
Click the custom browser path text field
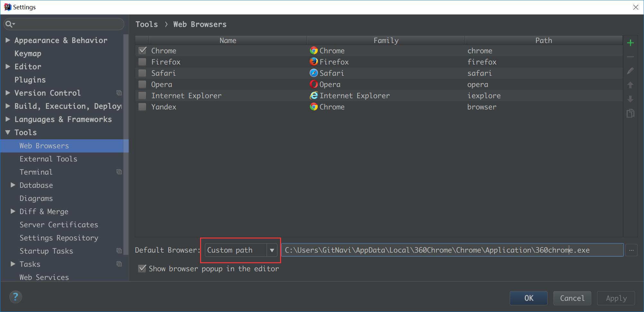click(x=450, y=250)
